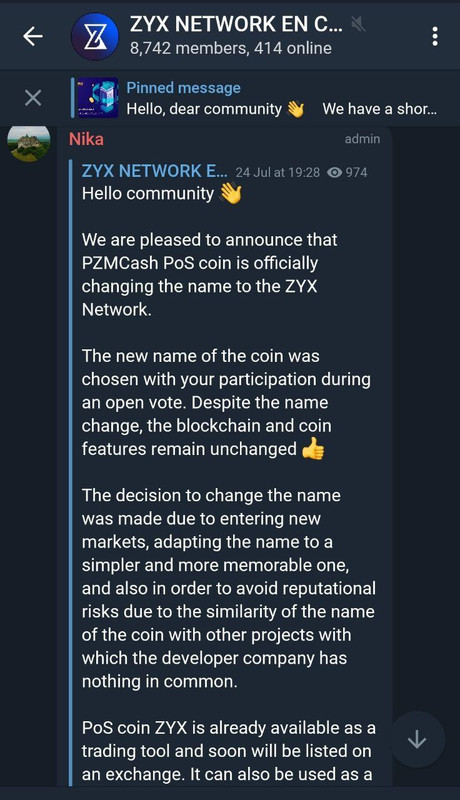Open sender name Nika

(x=86, y=139)
